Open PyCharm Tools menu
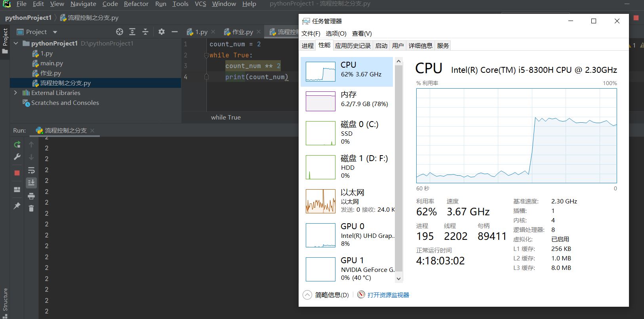The image size is (644, 319). (x=180, y=4)
